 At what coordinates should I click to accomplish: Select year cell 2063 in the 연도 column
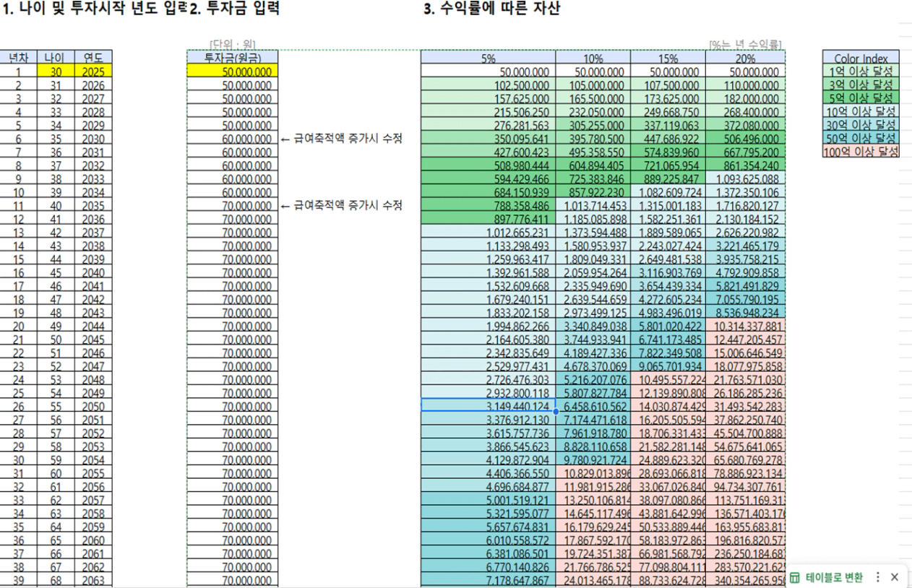(93, 580)
